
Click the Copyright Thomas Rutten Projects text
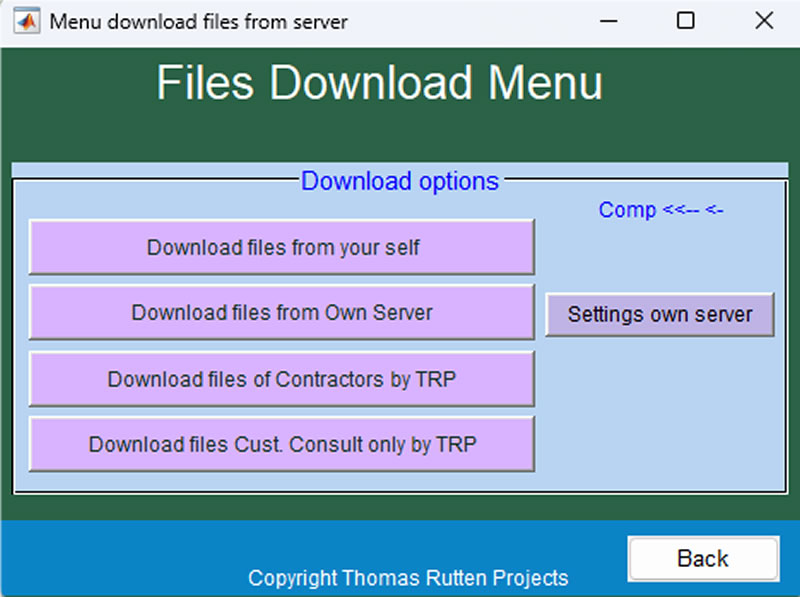[x=408, y=578]
